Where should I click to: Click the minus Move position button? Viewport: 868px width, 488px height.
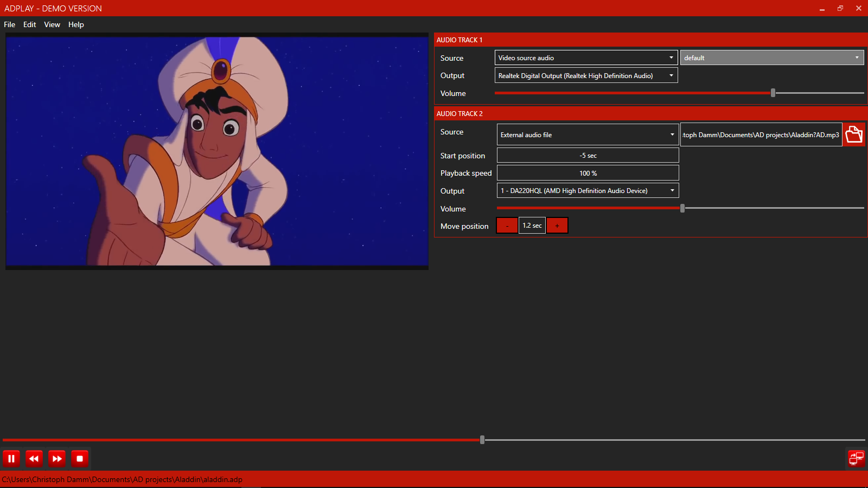click(x=507, y=226)
